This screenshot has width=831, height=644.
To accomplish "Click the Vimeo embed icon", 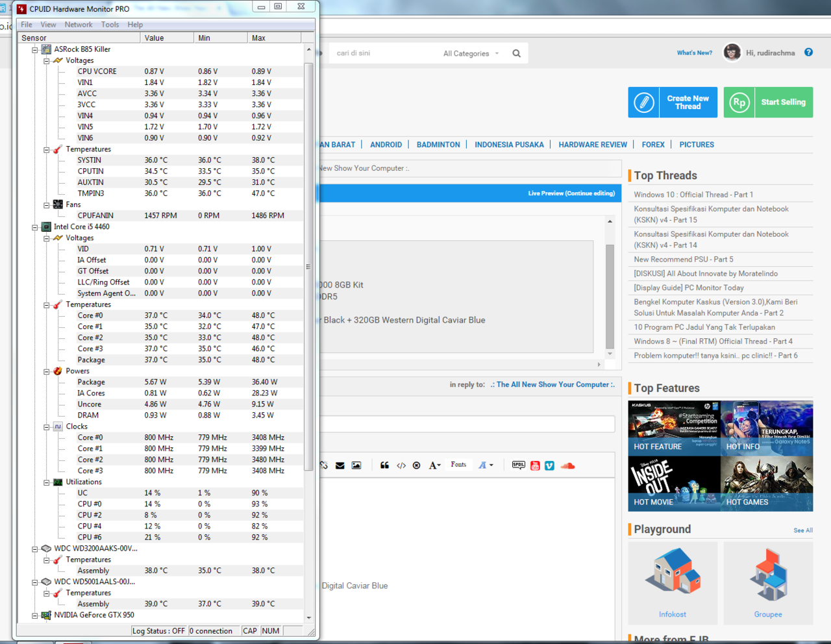I will coord(550,465).
